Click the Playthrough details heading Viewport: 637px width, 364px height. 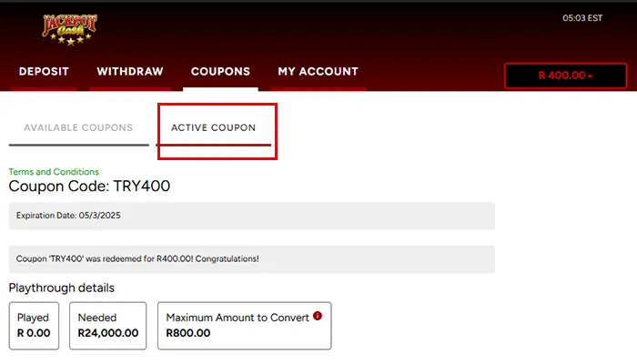(62, 288)
